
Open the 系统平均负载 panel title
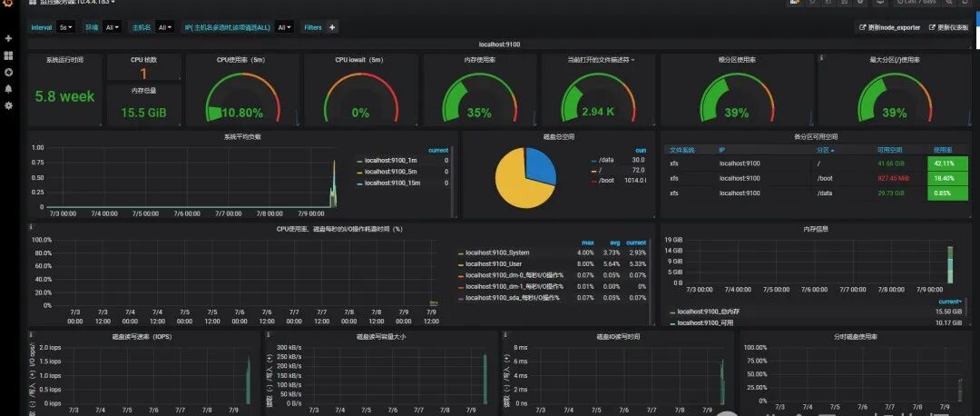click(242, 136)
